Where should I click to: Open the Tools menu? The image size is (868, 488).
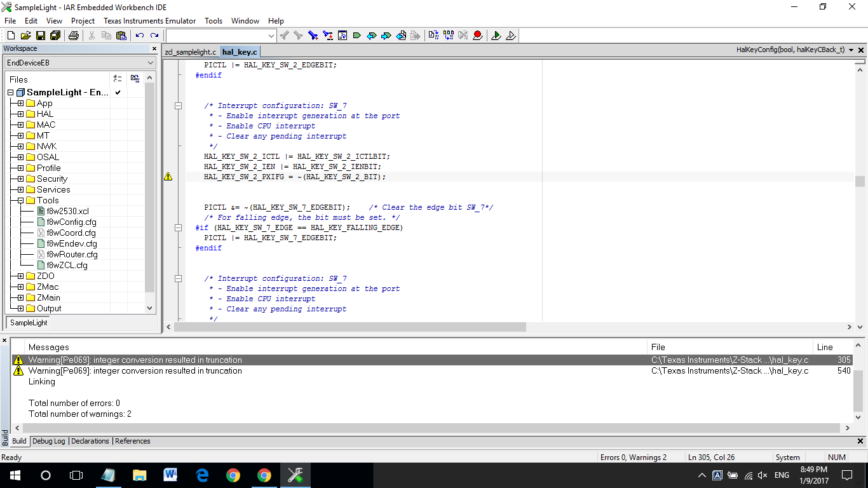[x=214, y=21]
